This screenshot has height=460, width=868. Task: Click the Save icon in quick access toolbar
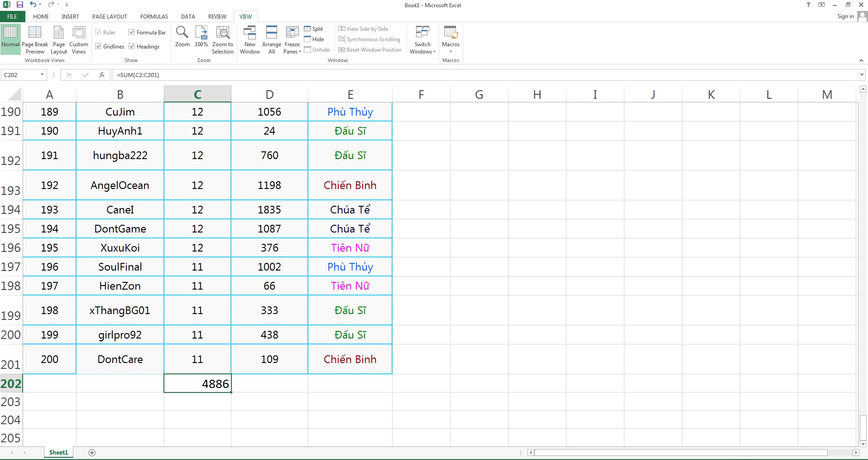coord(20,5)
